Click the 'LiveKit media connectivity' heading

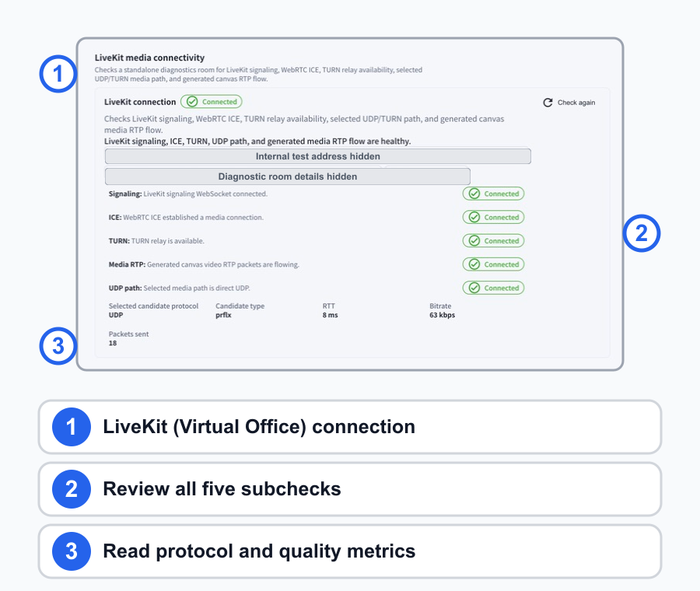pos(149,58)
